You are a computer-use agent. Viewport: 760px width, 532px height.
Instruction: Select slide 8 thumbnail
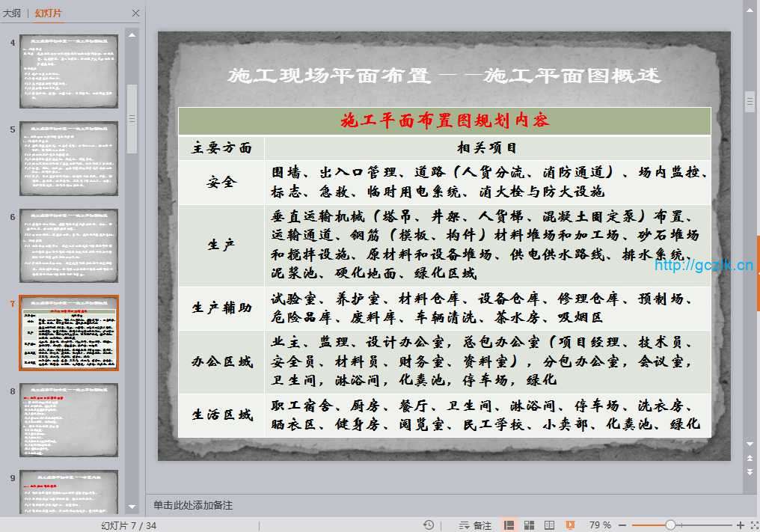[x=69, y=421]
